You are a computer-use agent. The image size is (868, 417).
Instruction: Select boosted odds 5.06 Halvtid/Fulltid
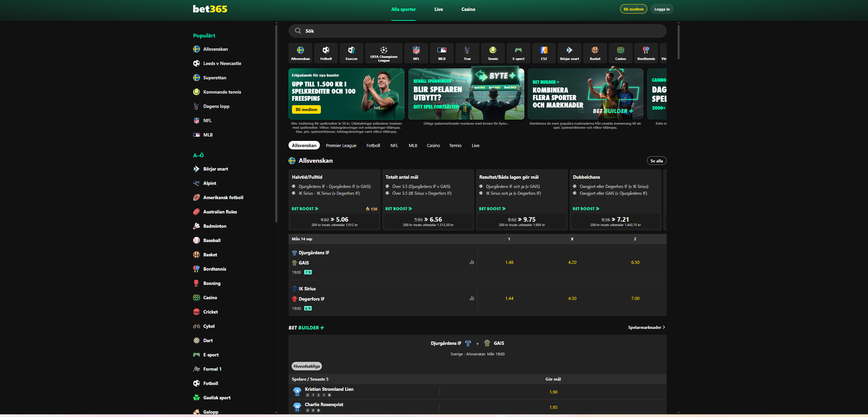[334, 222]
